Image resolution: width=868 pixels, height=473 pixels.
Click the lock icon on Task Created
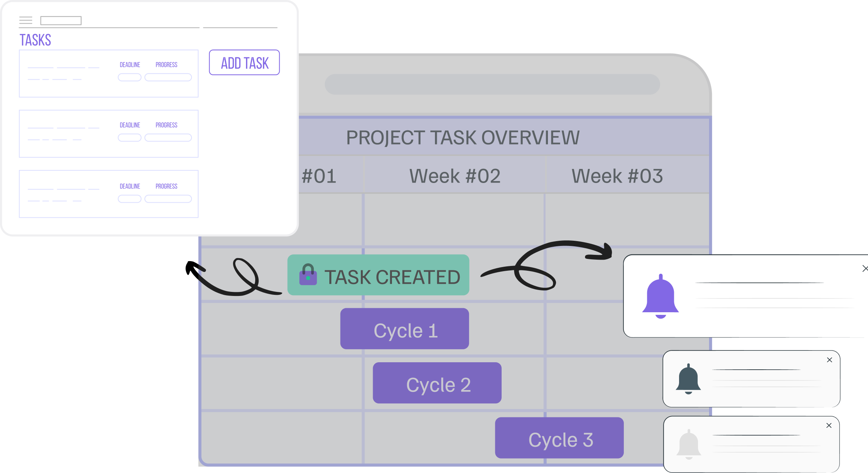coord(308,275)
